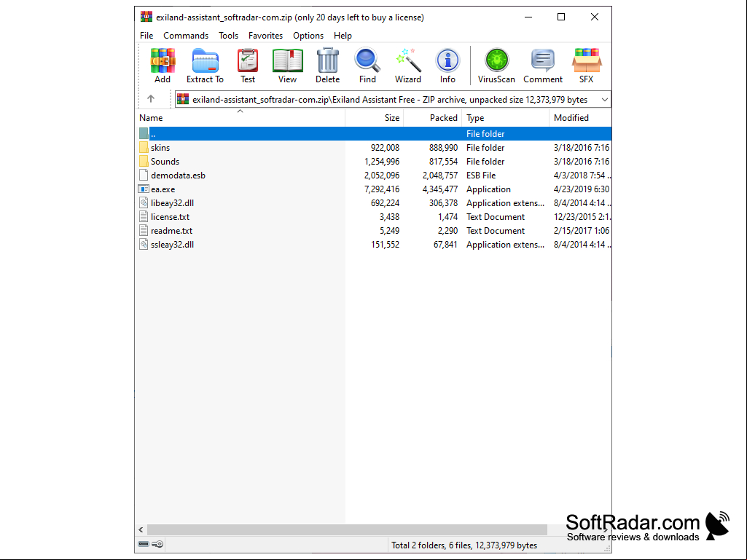Screen dimensions: 747x560
Task: Sort by the Type column header
Action: tap(506, 118)
